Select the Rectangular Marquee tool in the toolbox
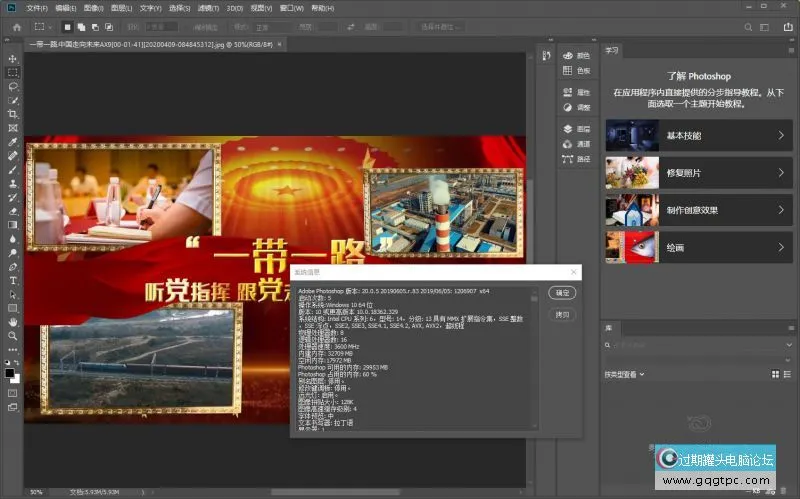Screen dimensions: 800x499 pos(13,72)
